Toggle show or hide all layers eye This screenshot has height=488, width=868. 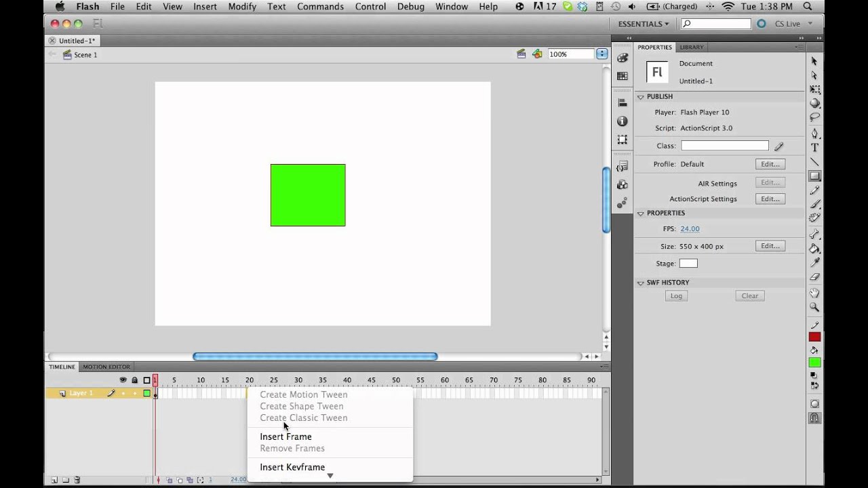pyautogui.click(x=123, y=380)
